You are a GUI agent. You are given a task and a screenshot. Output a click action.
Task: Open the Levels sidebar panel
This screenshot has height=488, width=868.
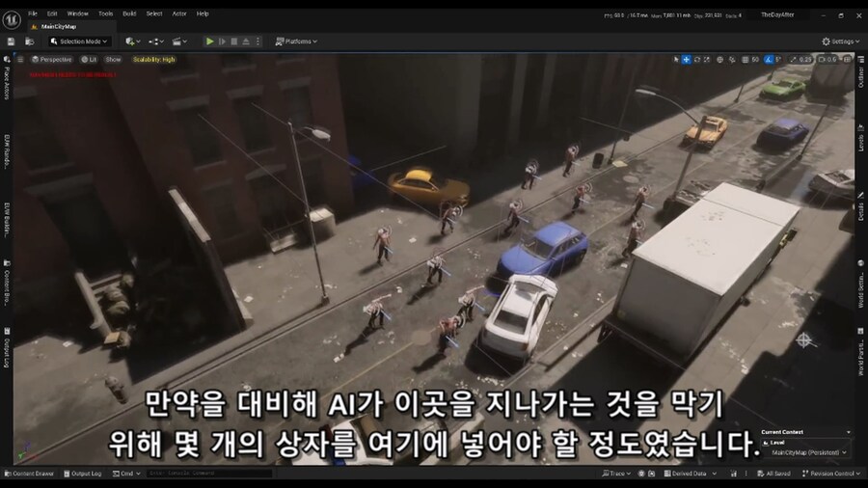pyautogui.click(x=861, y=139)
